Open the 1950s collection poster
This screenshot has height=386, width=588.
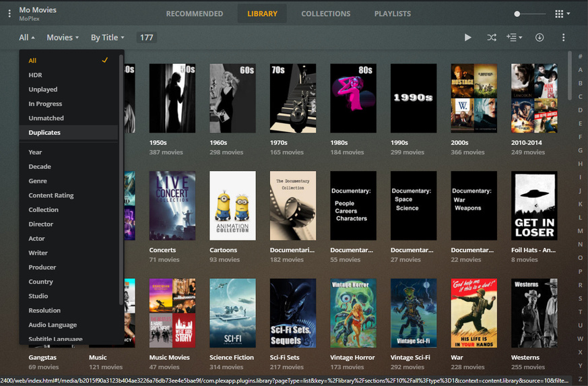pyautogui.click(x=172, y=98)
